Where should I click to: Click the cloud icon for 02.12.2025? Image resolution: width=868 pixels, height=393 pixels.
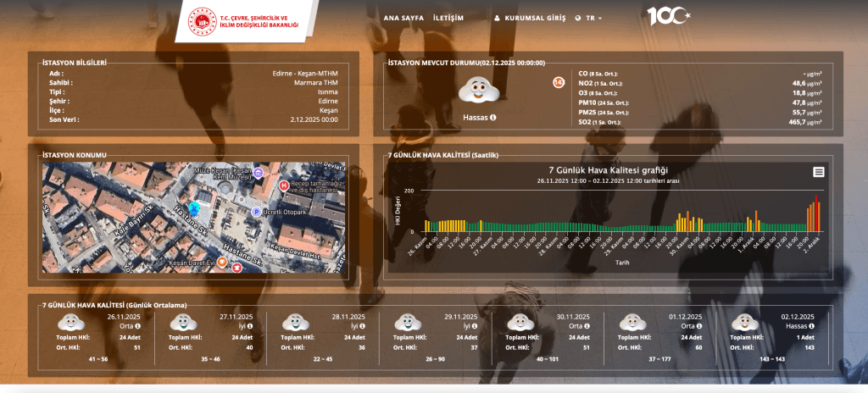743,323
